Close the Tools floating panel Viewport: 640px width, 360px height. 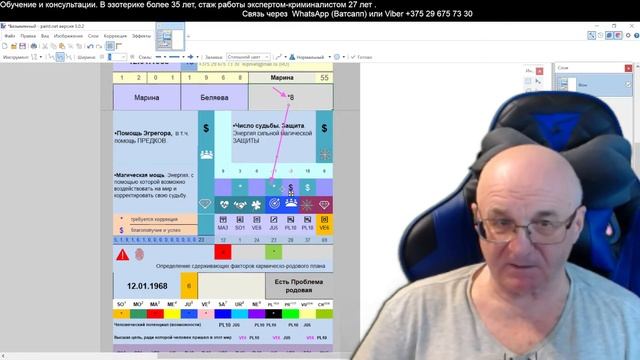539,71
